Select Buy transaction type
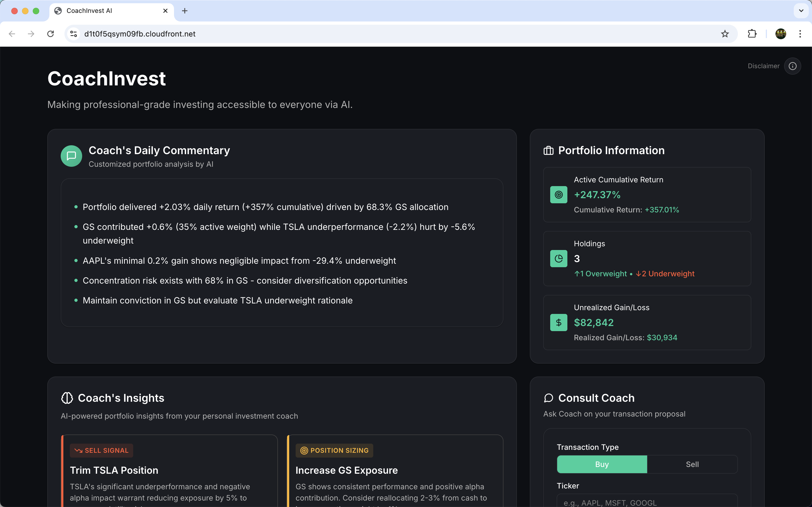 pyautogui.click(x=602, y=464)
